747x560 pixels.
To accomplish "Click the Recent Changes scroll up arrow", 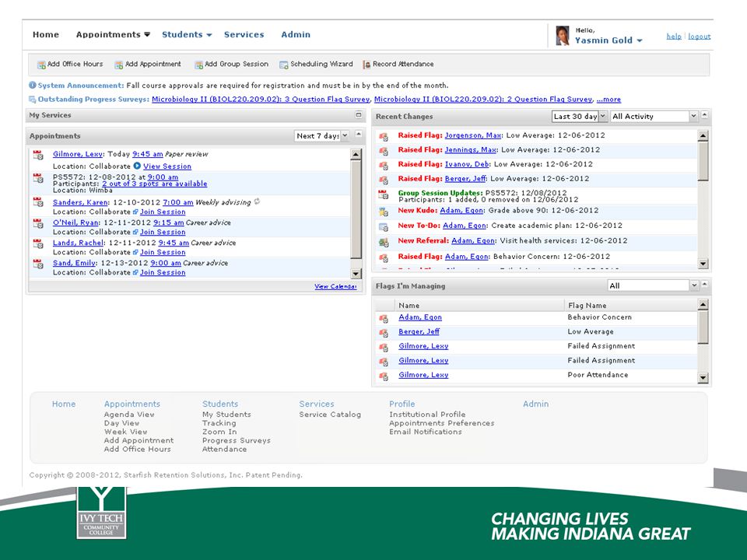I will pos(703,135).
